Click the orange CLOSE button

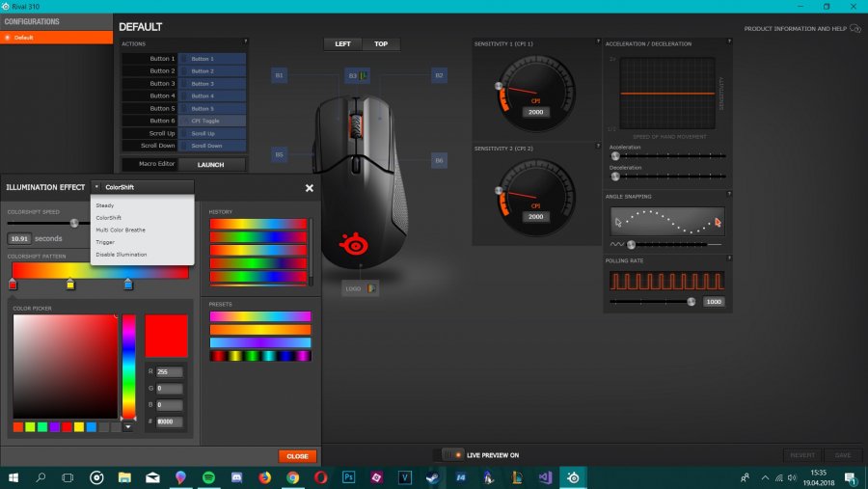point(297,456)
